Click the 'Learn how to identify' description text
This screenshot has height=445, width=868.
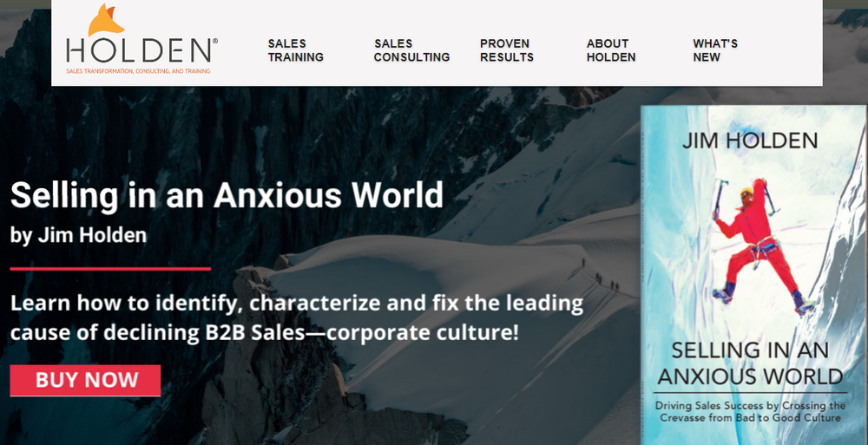(x=297, y=318)
